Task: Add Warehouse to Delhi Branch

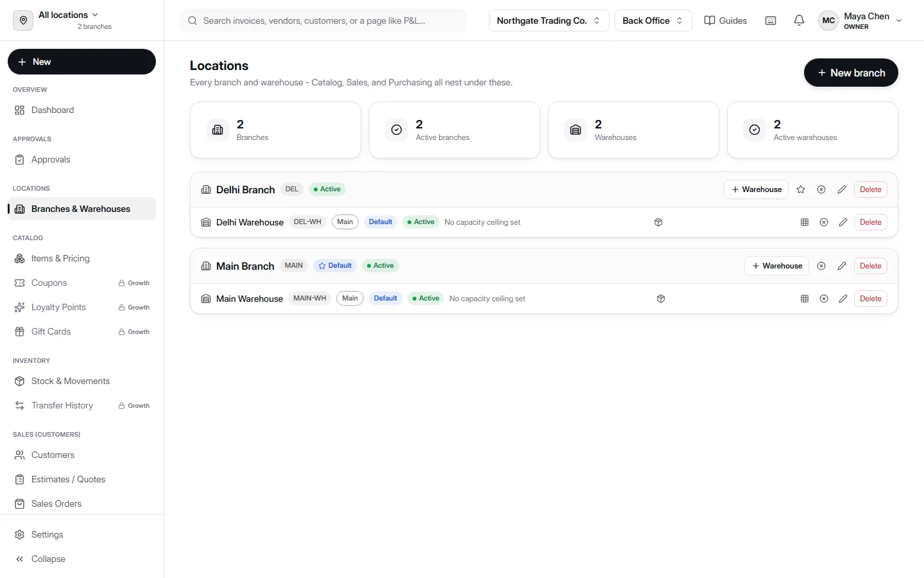Action: coord(756,189)
